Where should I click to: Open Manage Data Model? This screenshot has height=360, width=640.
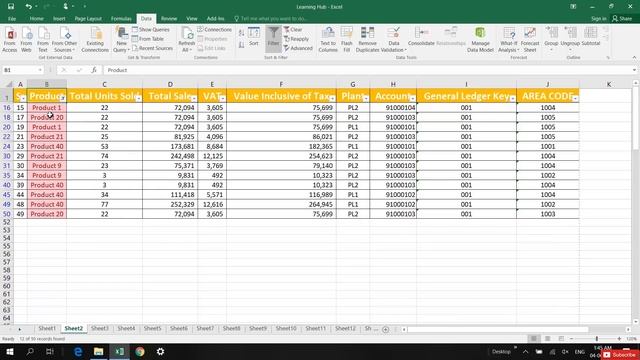pyautogui.click(x=480, y=40)
